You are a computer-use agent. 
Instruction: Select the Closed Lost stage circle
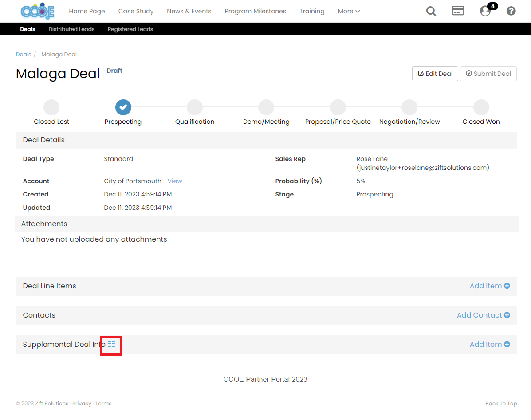[x=51, y=107]
